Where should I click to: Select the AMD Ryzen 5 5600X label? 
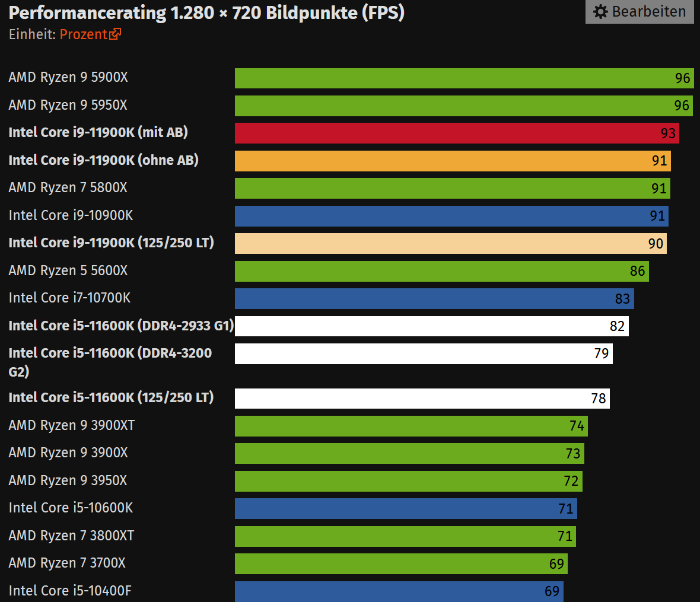68,271
